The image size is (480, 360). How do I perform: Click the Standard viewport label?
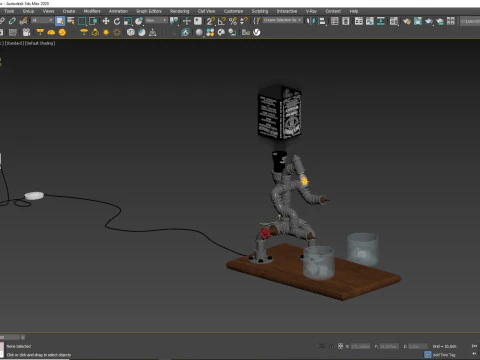(14, 43)
